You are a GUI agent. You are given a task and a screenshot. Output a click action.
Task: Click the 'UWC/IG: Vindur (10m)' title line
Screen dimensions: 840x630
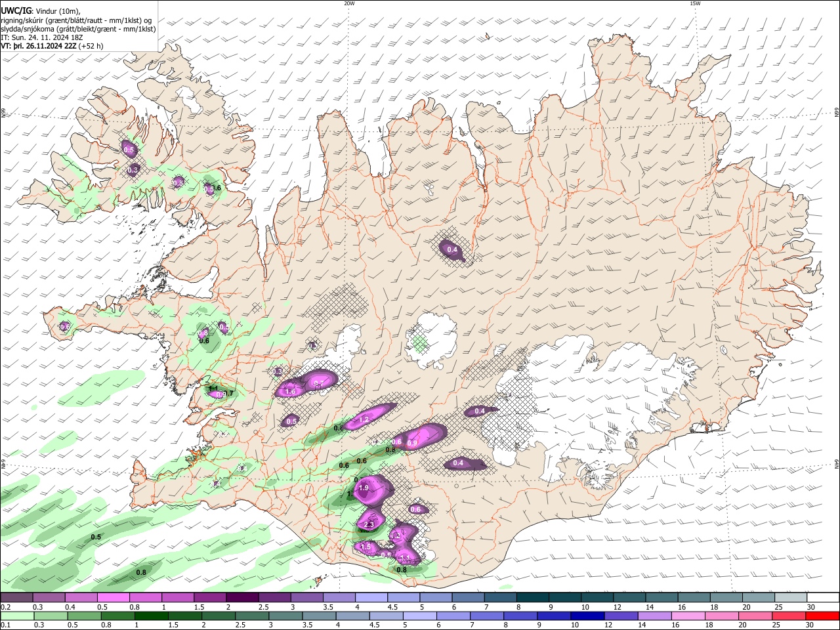click(40, 10)
